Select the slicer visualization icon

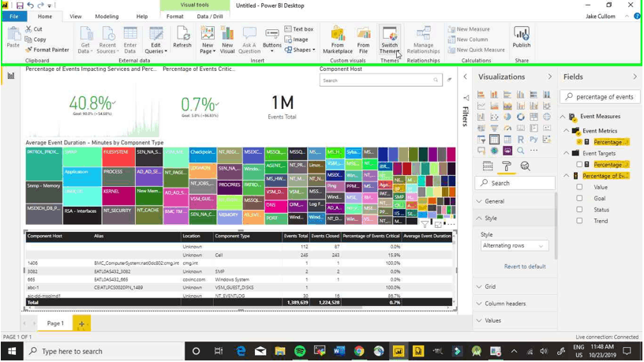tap(481, 139)
